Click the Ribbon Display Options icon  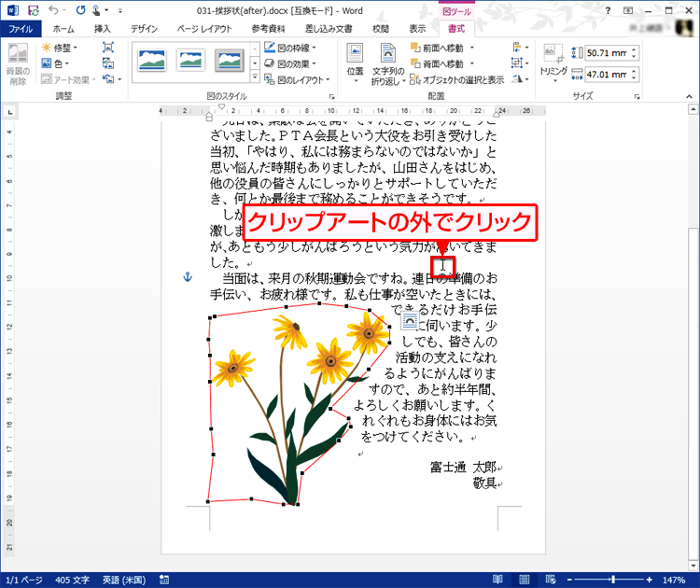coord(628,10)
